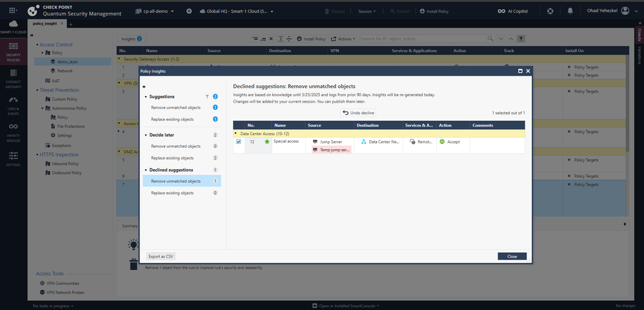
Task: Open the Session dropdown menu
Action: tap(367, 12)
